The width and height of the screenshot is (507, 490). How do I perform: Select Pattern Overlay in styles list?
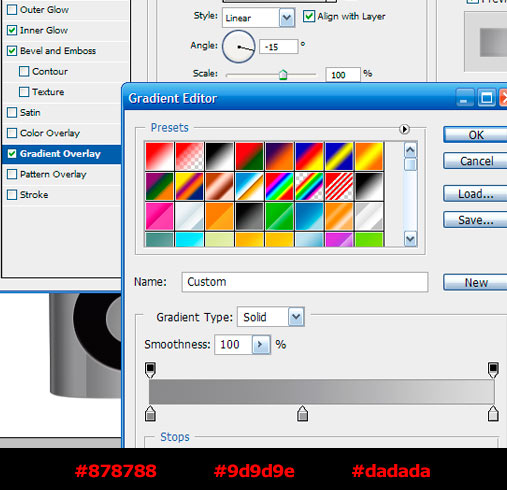click(53, 174)
